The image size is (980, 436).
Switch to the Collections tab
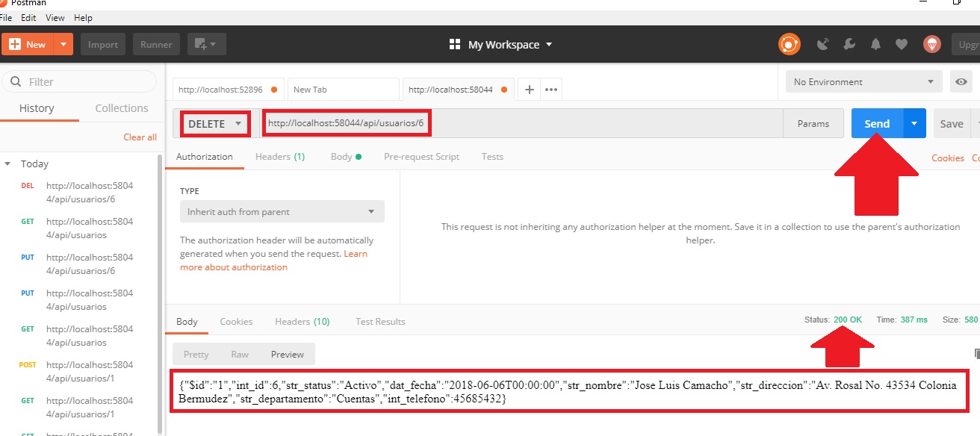click(121, 108)
